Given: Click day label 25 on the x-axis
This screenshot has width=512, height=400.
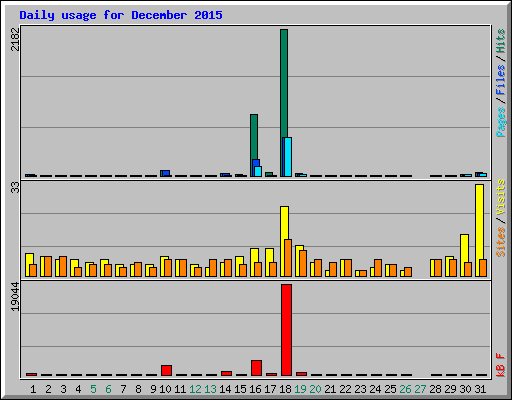Looking at the screenshot, I should [390, 389].
